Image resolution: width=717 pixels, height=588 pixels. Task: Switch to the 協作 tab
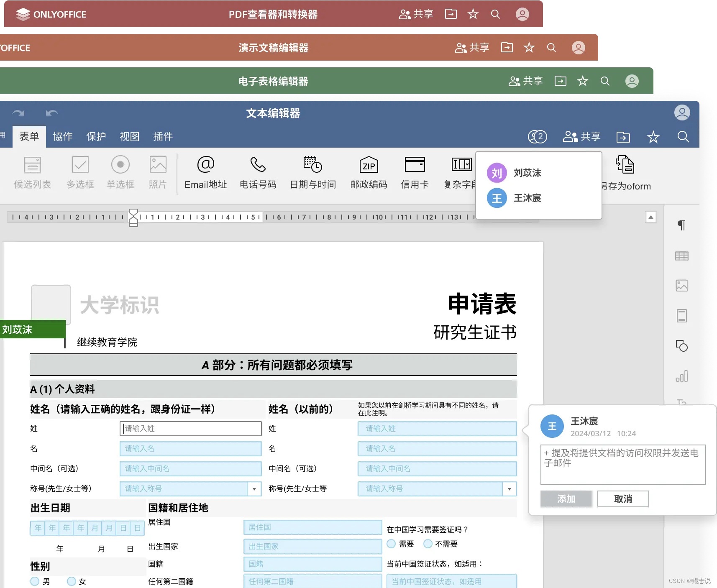pyautogui.click(x=63, y=136)
